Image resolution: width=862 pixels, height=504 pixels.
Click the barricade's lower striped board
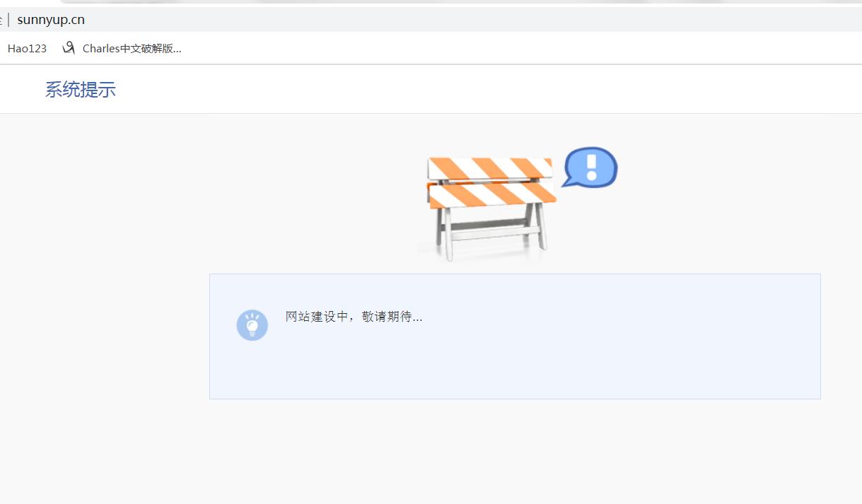point(492,195)
